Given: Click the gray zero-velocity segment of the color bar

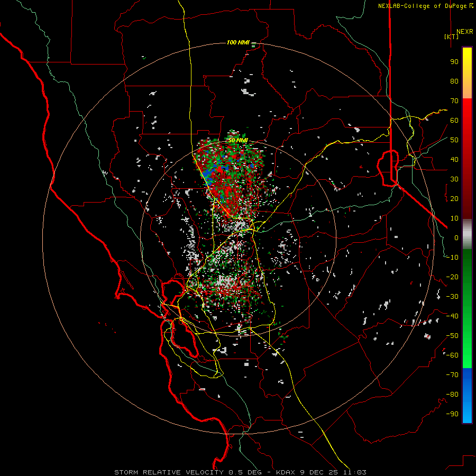Looking at the screenshot, I should 467,234.
